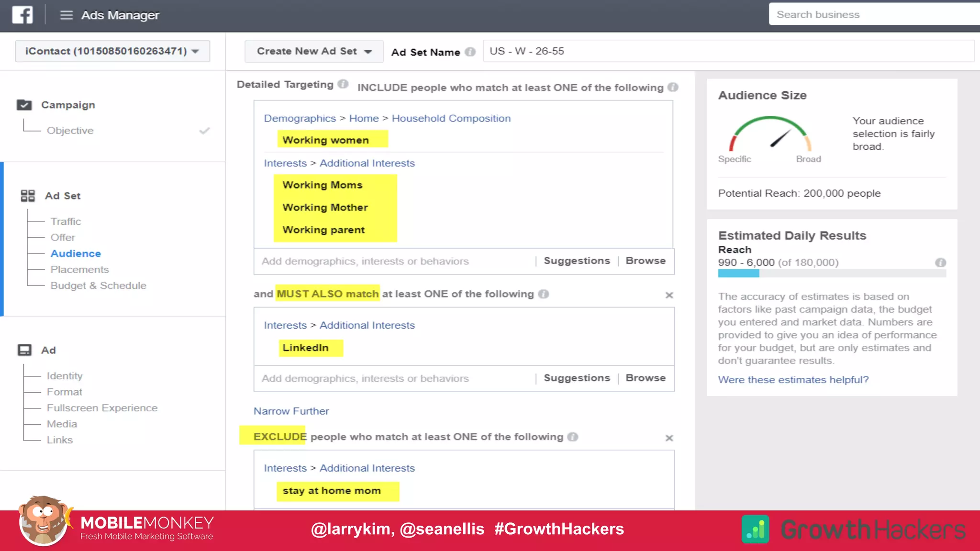Select Campaign in the sidebar
Viewport: 980px width, 551px height.
(68, 105)
